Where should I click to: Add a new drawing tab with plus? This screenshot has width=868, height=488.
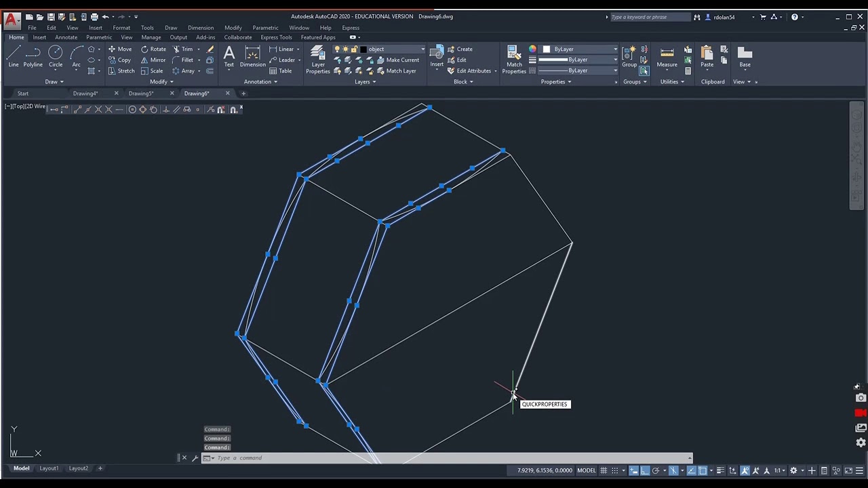[243, 93]
